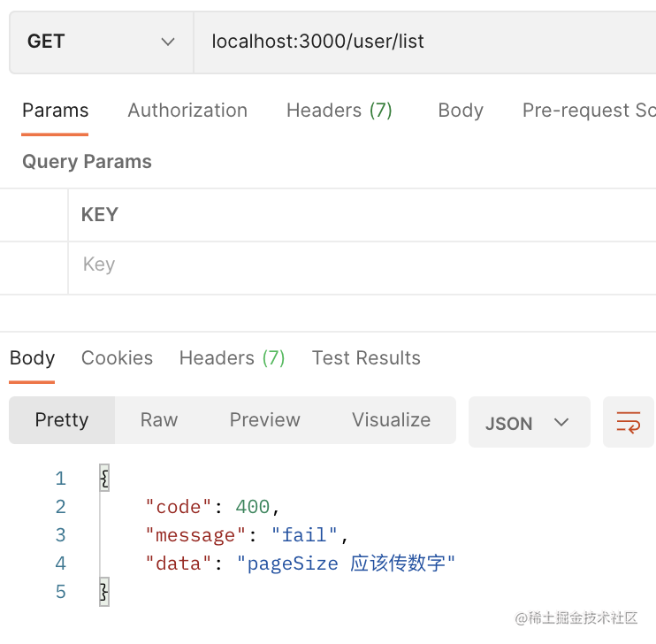This screenshot has width=656, height=644.
Task: Select the request Headers (7) tab
Action: coord(339,111)
